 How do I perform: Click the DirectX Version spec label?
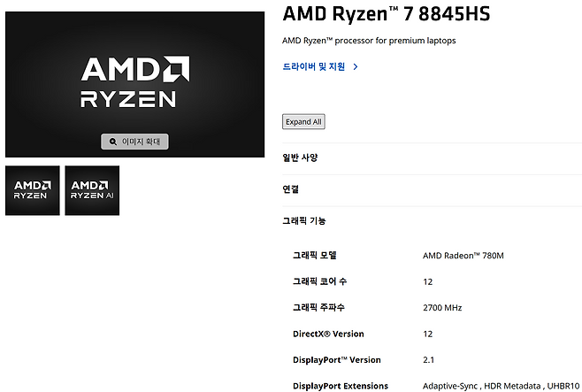point(327,334)
